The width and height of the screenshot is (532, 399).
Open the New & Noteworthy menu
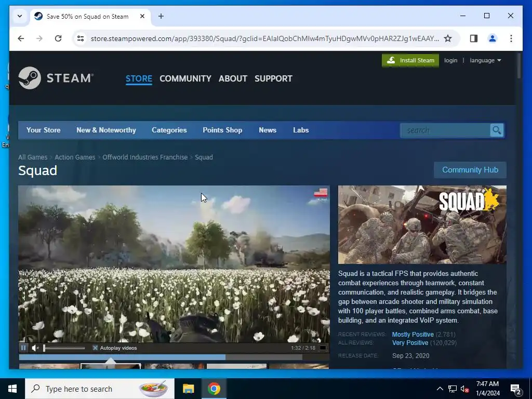[106, 130]
